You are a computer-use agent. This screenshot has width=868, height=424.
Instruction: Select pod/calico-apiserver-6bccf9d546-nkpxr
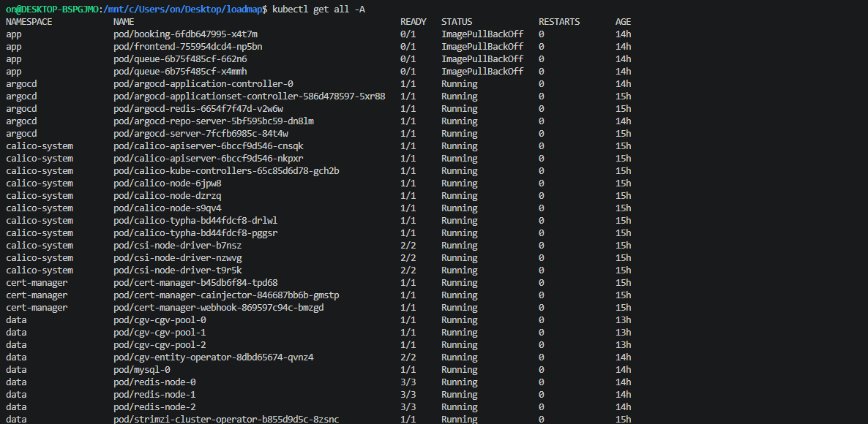[x=208, y=159]
